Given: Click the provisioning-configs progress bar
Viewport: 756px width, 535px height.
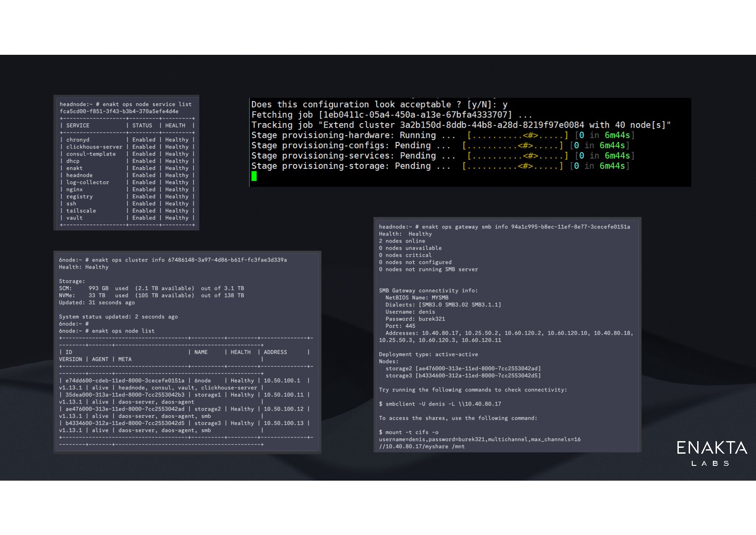Looking at the screenshot, I should [x=513, y=146].
